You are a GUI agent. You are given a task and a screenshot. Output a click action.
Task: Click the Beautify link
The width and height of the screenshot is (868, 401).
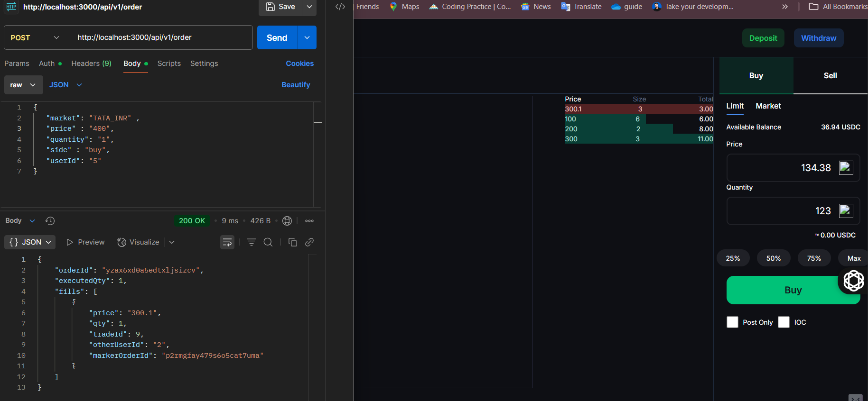point(296,85)
